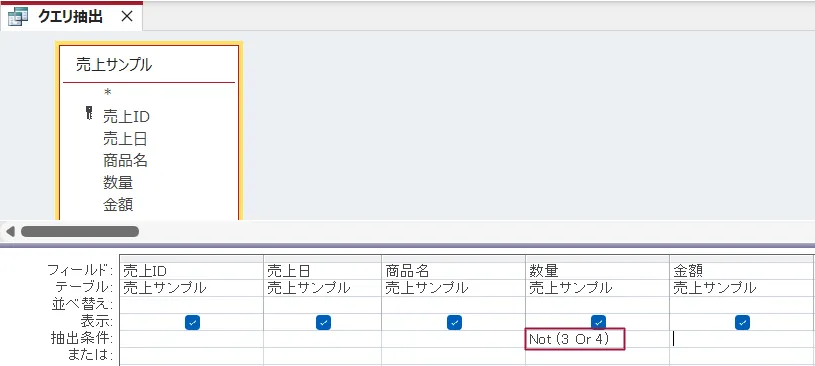Toggle the 表示 checkbox under 売上日
This screenshot has width=815, height=366.
(323, 323)
